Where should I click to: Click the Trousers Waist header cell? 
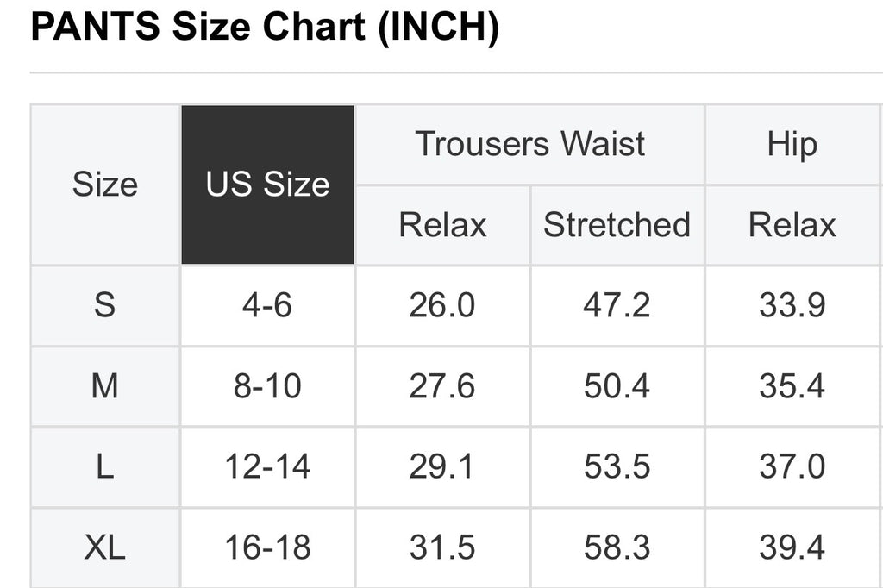click(x=529, y=144)
